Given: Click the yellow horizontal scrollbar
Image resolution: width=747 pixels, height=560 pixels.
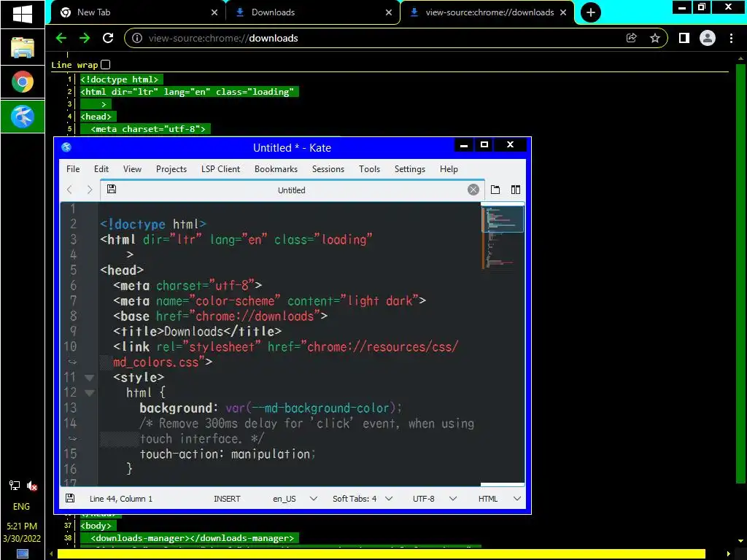Looking at the screenshot, I should click(381, 554).
